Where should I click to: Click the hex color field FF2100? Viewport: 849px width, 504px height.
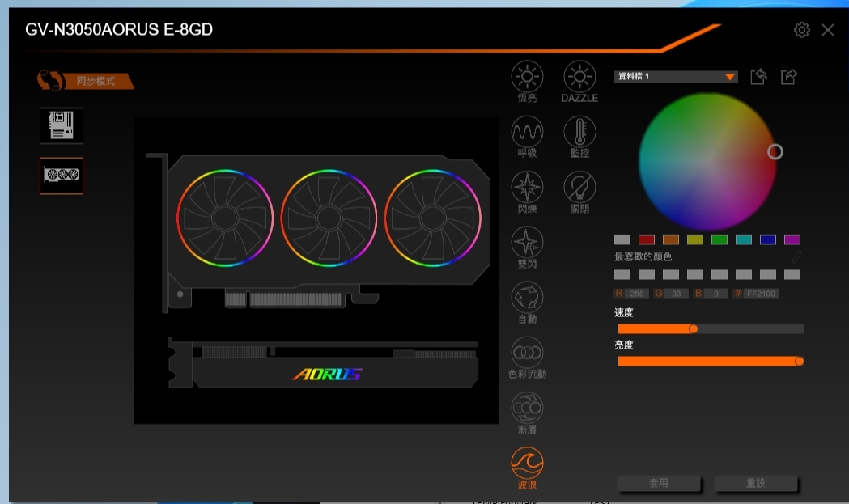point(761,294)
